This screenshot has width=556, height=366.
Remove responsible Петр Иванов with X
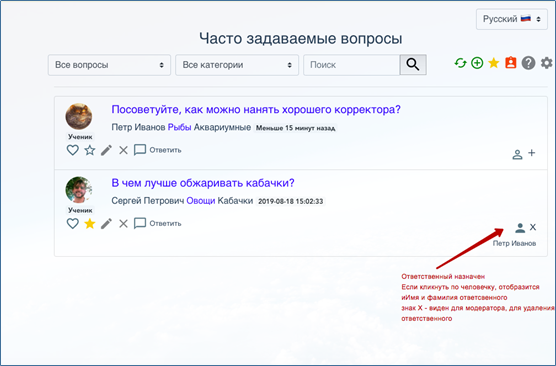pyautogui.click(x=533, y=227)
